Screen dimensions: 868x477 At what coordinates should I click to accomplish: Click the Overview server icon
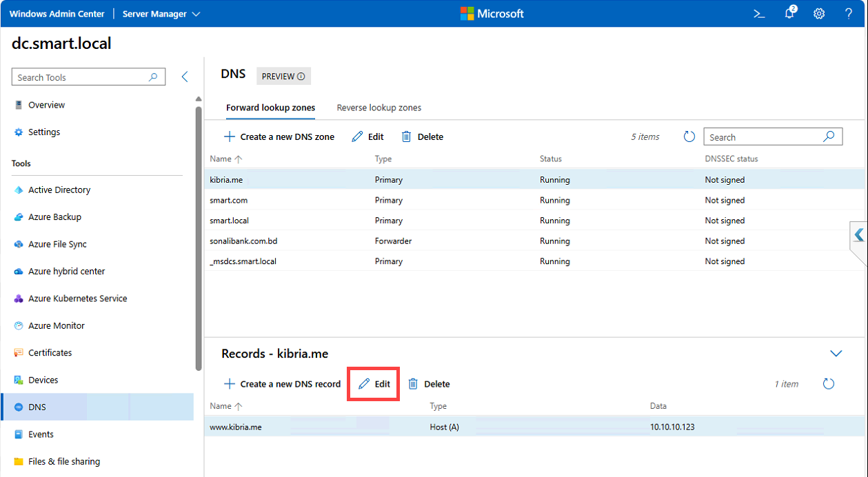pos(19,105)
